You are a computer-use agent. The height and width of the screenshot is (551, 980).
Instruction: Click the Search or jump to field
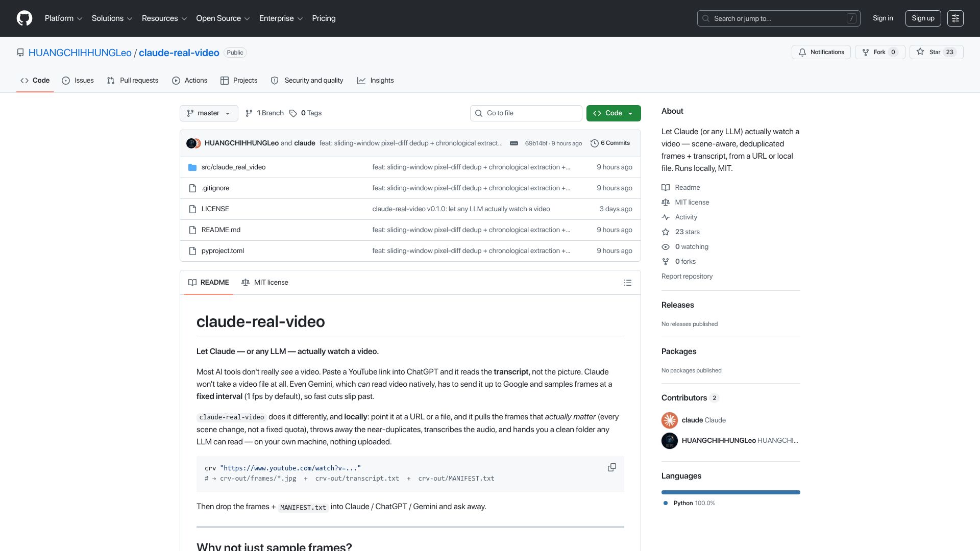click(778, 18)
